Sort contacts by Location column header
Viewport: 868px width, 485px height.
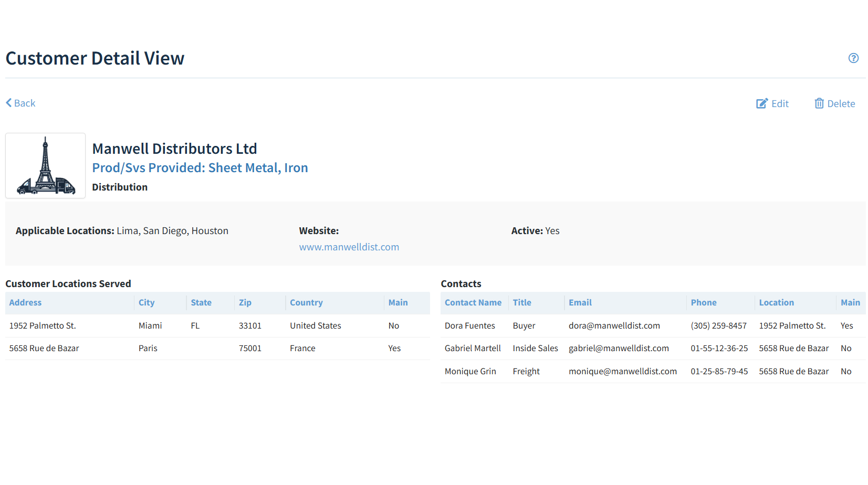click(776, 303)
